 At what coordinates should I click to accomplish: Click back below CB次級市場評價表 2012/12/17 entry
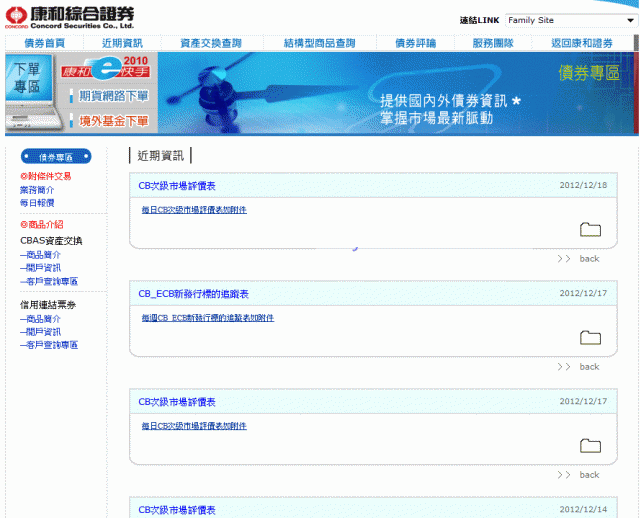pyautogui.click(x=589, y=475)
